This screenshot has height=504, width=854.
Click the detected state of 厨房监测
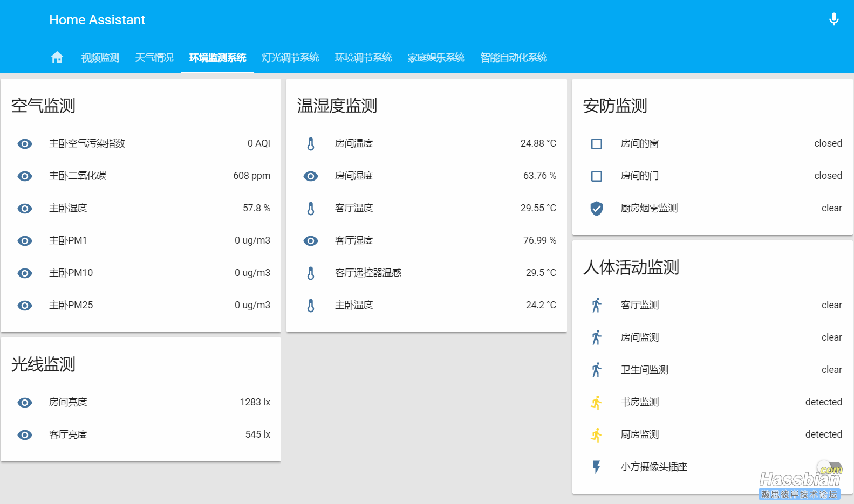coord(824,434)
